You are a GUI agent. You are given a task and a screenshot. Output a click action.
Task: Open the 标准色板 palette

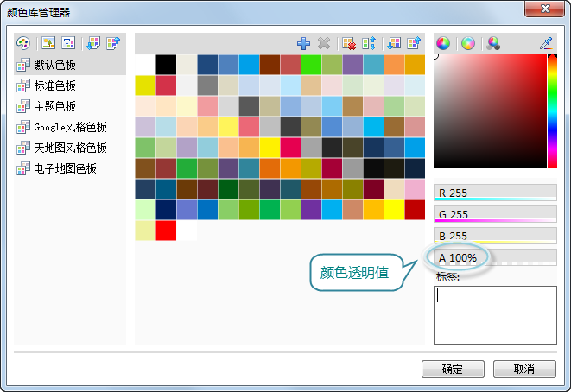tap(55, 85)
